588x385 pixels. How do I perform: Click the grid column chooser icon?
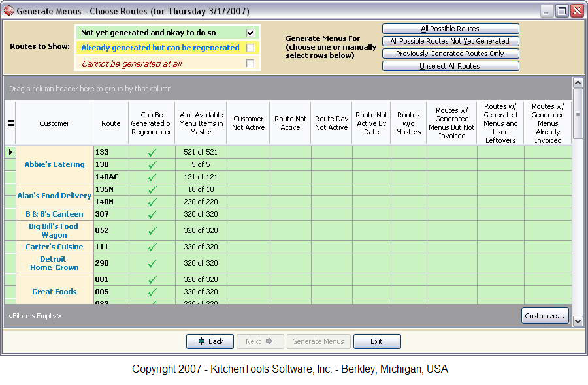pos(10,123)
